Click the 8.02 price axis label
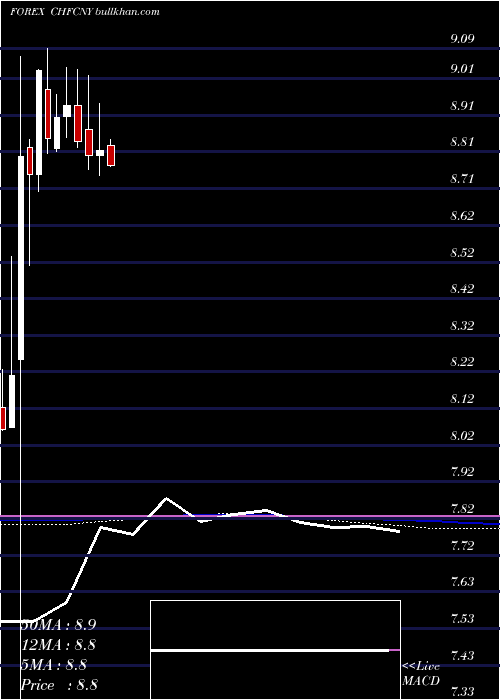Viewport: 500px width, 700px height. (x=462, y=435)
